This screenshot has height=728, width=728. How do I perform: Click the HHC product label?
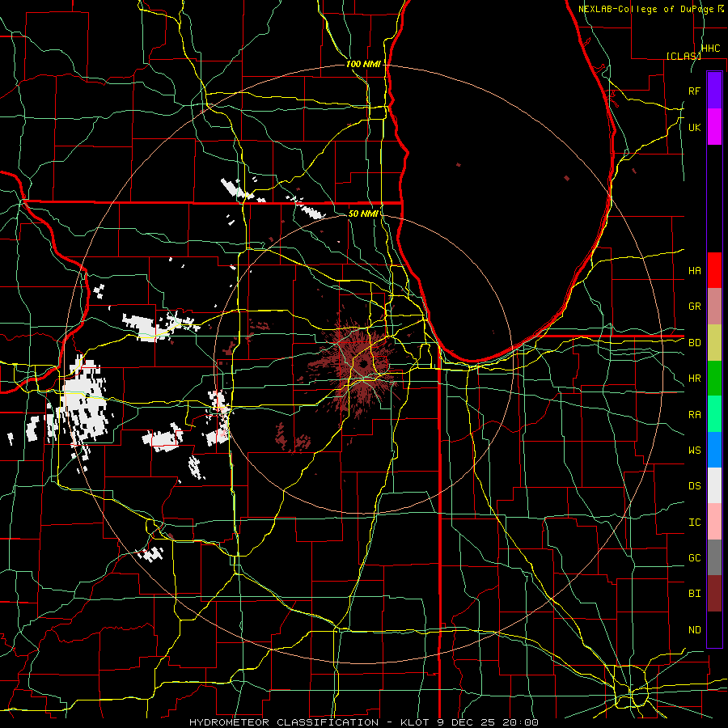[x=711, y=49]
